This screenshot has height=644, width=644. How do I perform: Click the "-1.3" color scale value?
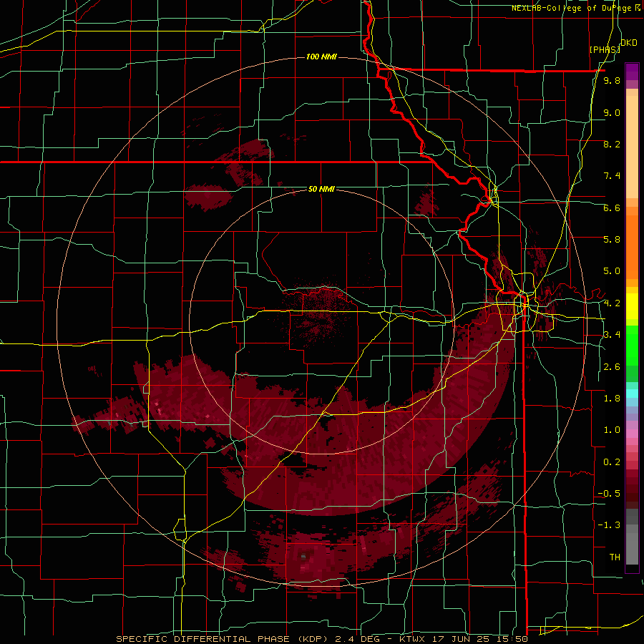(x=609, y=525)
